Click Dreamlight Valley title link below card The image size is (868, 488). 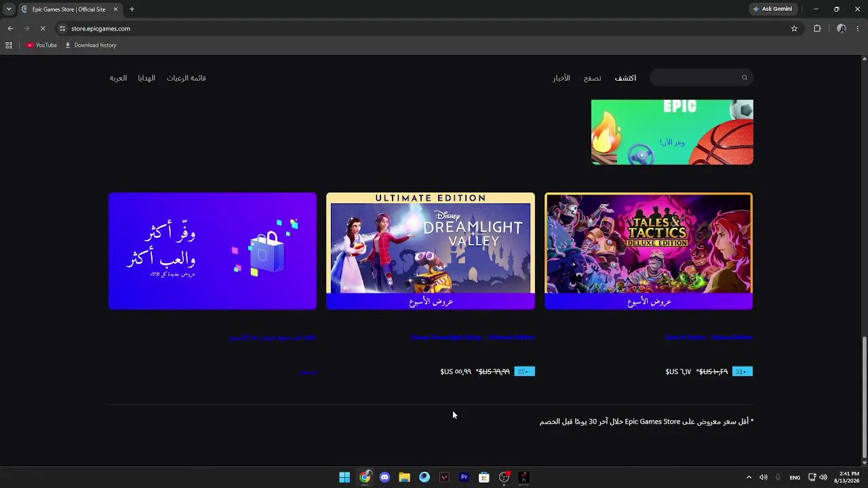[473, 338]
